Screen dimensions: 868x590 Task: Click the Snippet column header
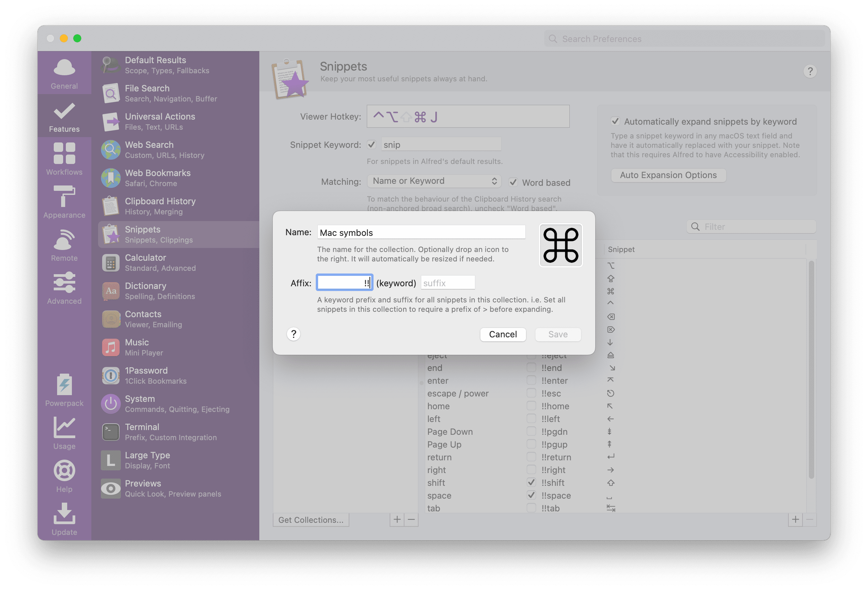704,249
